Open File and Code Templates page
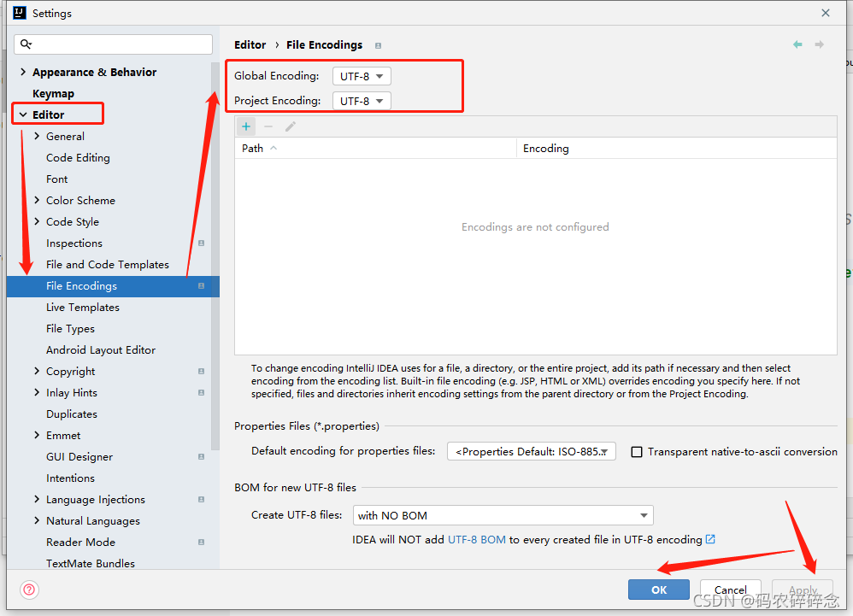The image size is (853, 616). 107,264
